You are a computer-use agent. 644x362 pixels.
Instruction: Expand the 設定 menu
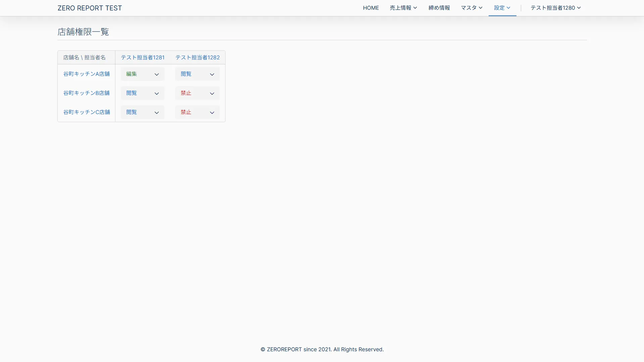[502, 8]
